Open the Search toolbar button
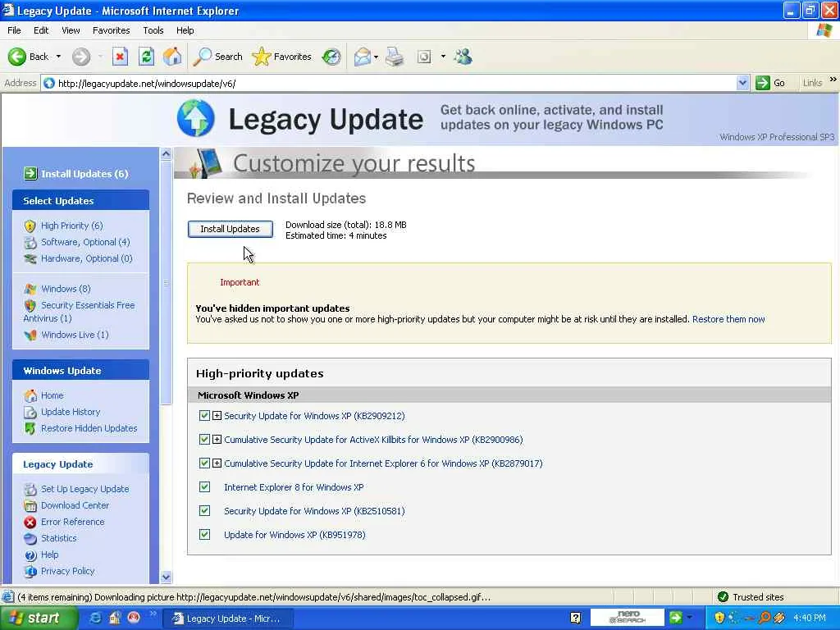This screenshot has height=630, width=840. (218, 57)
